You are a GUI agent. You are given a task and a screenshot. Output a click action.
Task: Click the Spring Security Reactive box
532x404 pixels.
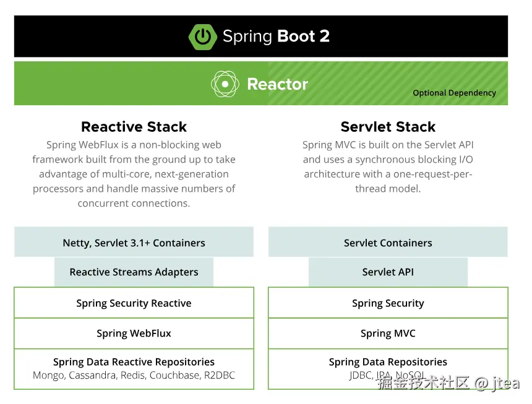coord(134,303)
